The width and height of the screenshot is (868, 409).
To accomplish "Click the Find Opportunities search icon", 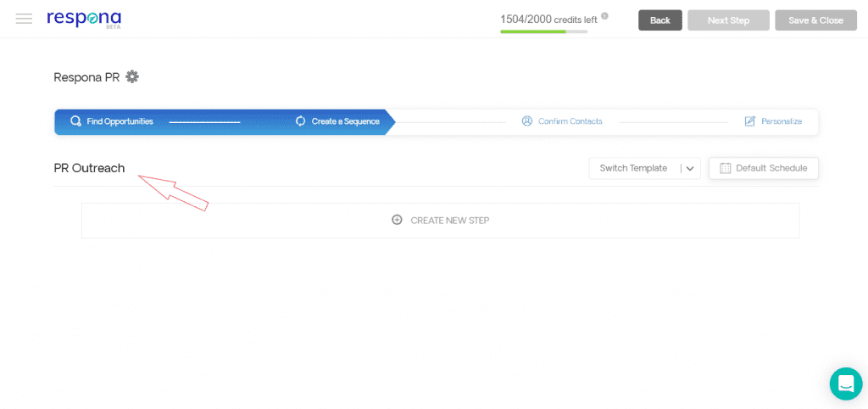I will click(75, 121).
